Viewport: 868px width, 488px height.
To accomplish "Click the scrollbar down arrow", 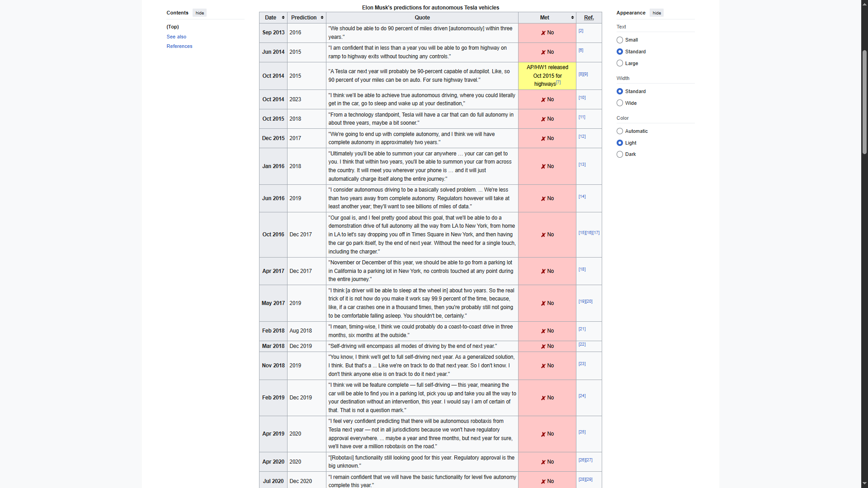I will 864,484.
